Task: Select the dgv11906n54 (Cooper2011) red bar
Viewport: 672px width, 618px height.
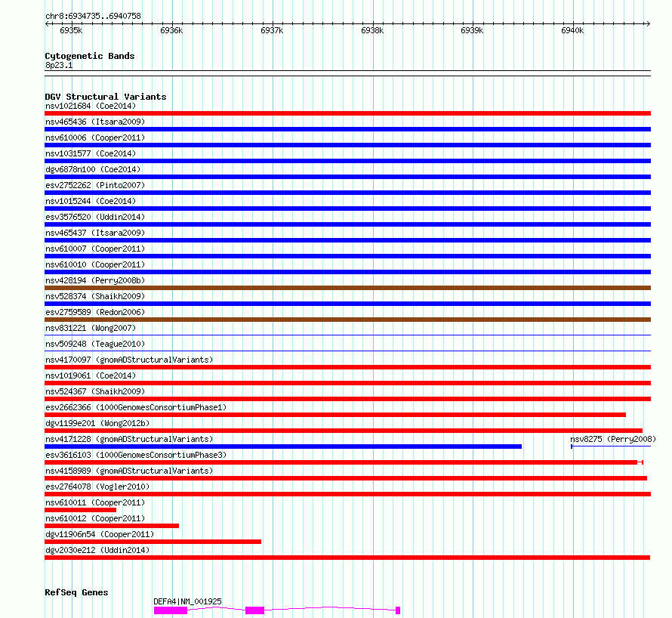Action: pos(153,542)
